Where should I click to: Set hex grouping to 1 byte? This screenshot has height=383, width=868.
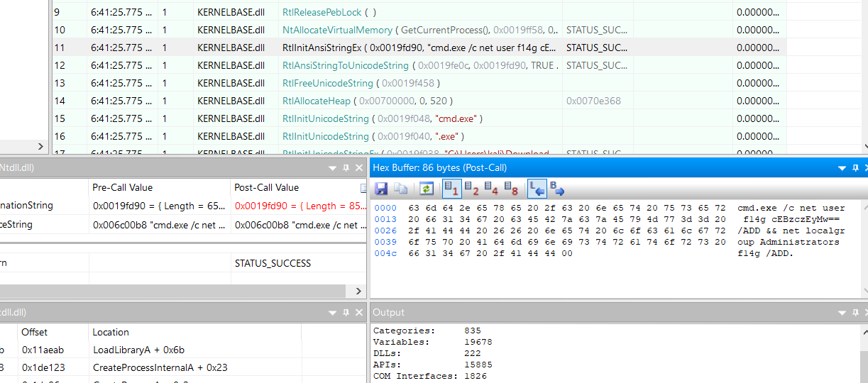click(x=451, y=189)
